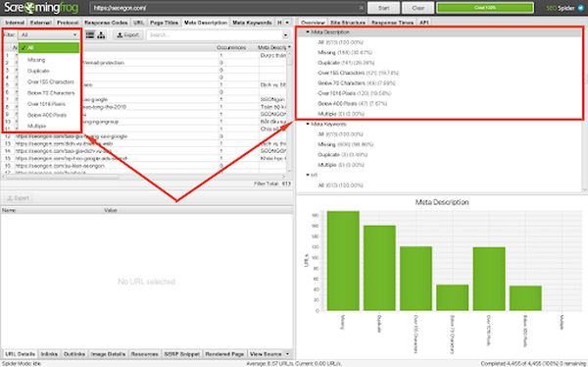Choose Missing in the filter dropdown list
The image size is (588, 367).
(x=36, y=60)
